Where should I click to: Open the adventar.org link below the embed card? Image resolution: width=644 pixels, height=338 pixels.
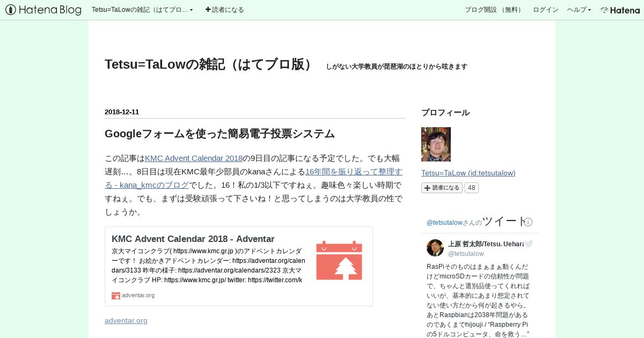(x=126, y=320)
